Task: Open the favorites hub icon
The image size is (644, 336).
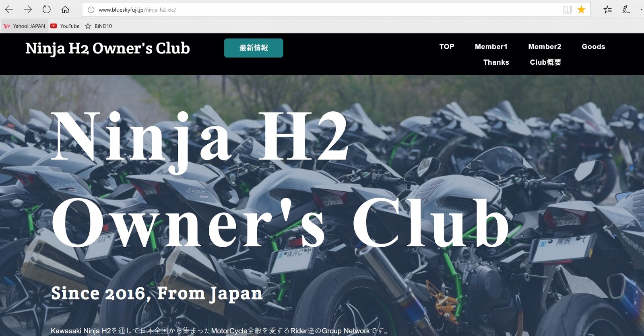Action: (x=607, y=10)
